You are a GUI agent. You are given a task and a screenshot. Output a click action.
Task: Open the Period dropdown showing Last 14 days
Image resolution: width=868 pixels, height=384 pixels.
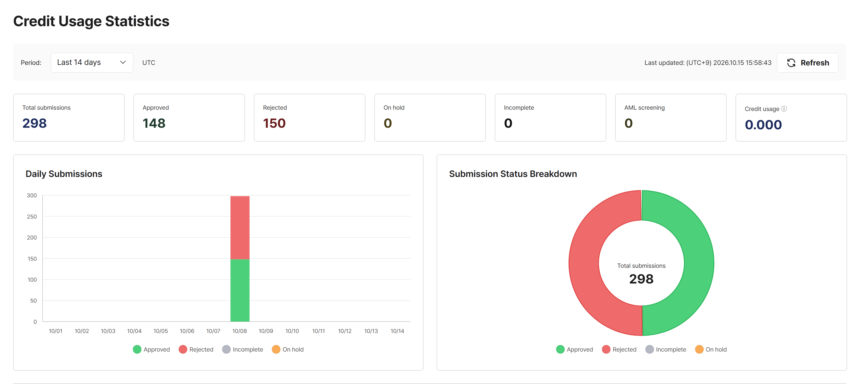92,62
